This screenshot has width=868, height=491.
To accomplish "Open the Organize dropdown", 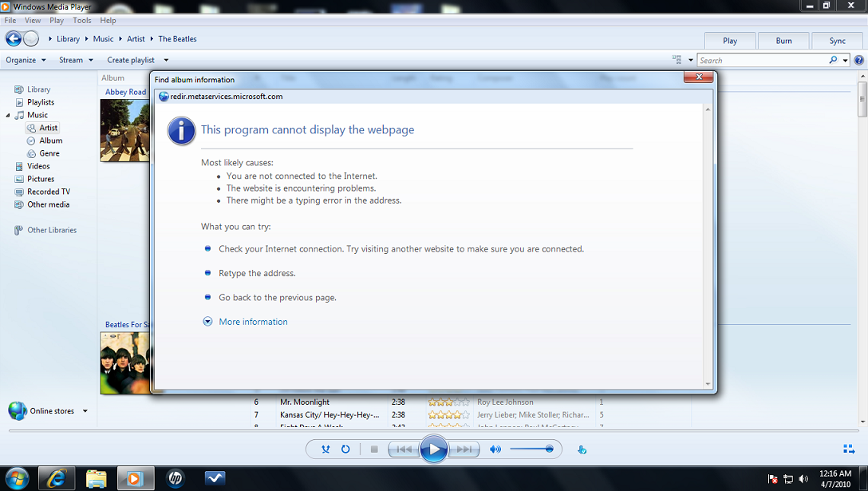I will pos(26,60).
